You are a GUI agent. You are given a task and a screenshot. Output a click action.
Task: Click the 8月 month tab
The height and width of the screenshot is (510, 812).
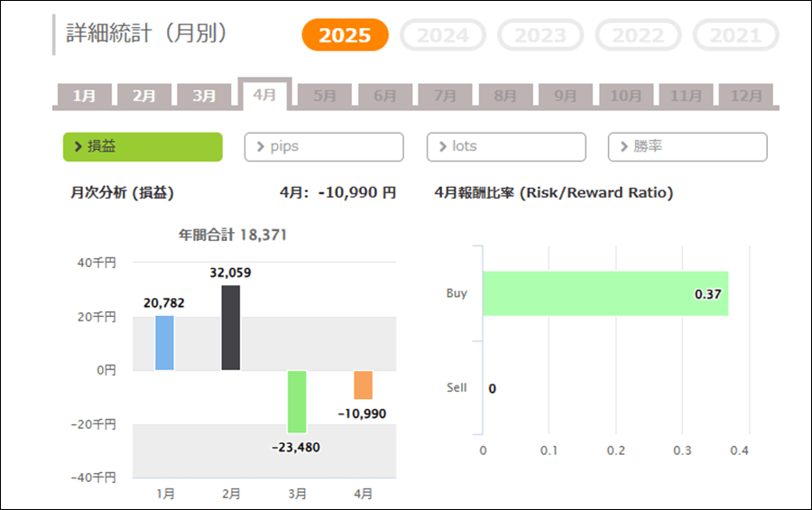[505, 95]
